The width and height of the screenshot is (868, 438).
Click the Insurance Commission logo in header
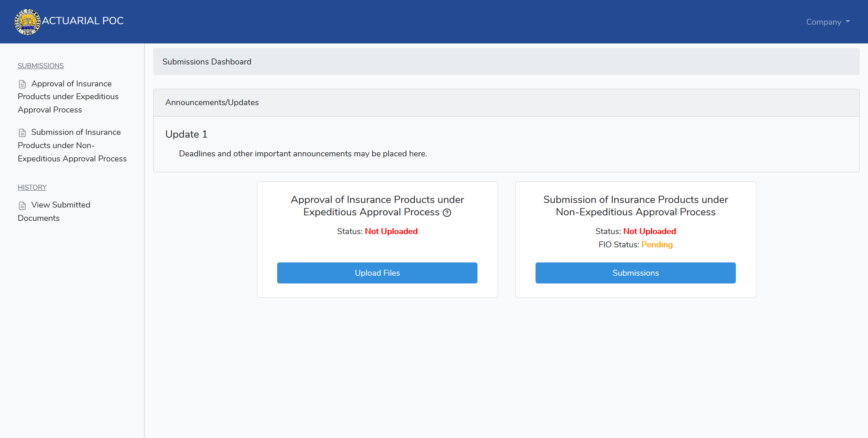(27, 21)
